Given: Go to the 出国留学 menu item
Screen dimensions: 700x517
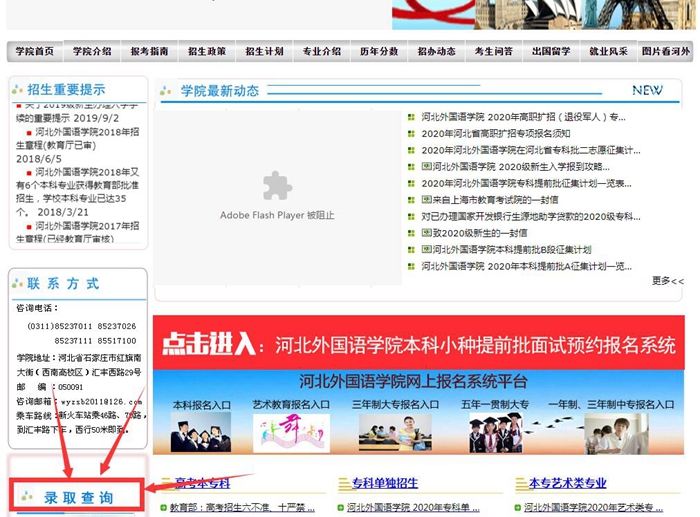Looking at the screenshot, I should tap(551, 51).
